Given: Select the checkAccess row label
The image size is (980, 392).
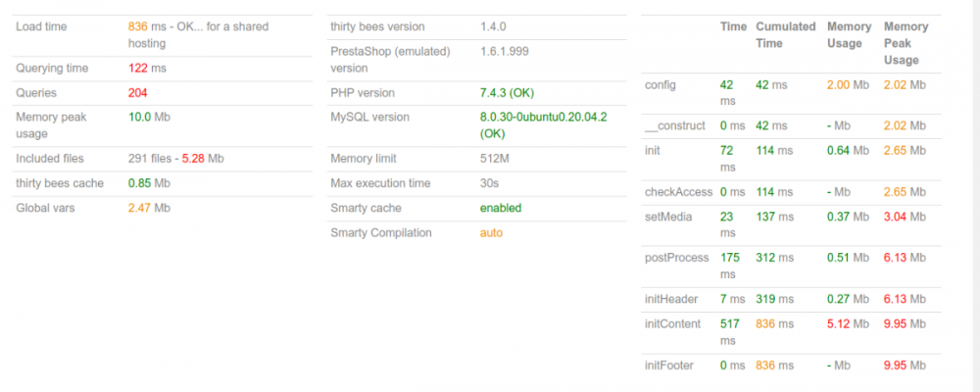Looking at the screenshot, I should click(678, 191).
